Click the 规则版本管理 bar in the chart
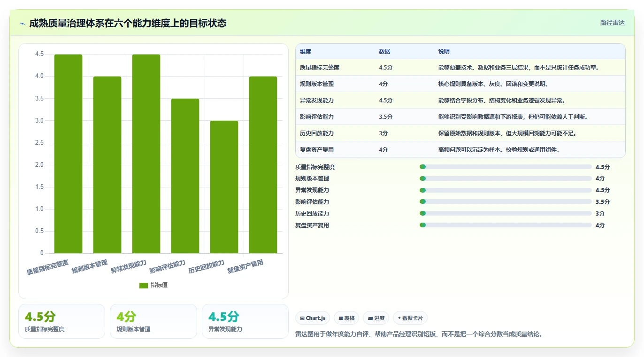The image size is (644, 357). [107, 165]
